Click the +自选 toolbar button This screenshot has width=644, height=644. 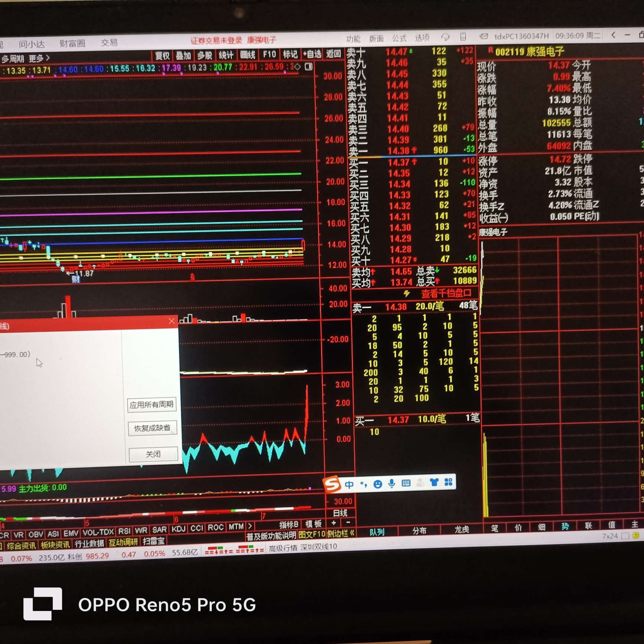tap(312, 54)
